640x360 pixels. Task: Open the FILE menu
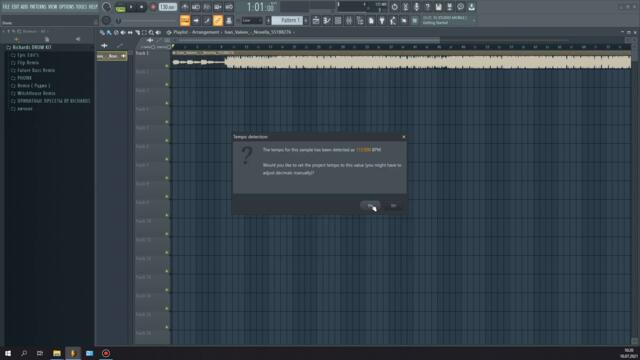[x=6, y=7]
